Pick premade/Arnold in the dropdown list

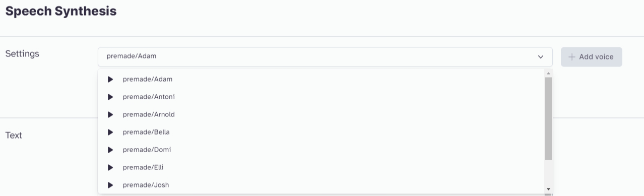(x=321, y=114)
